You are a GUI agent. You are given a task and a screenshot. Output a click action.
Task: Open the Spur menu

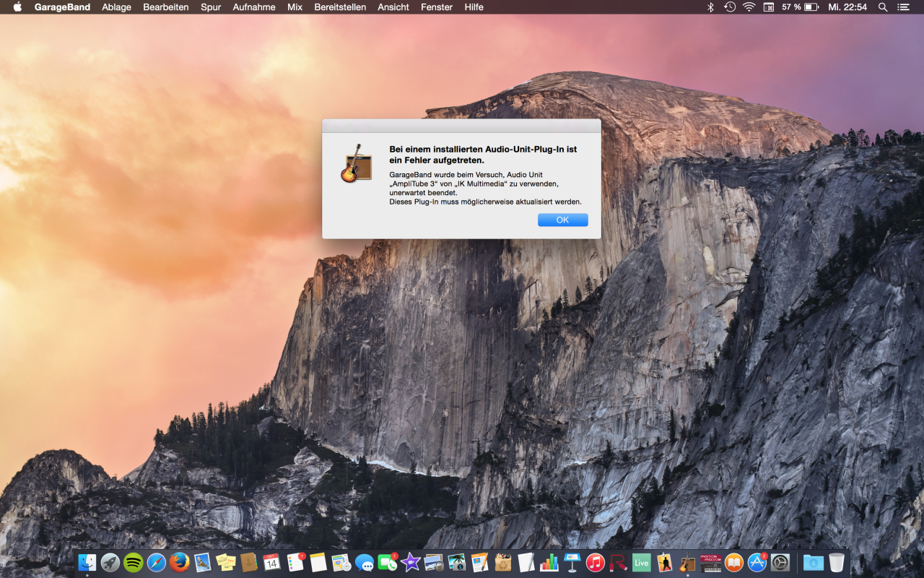pyautogui.click(x=211, y=7)
